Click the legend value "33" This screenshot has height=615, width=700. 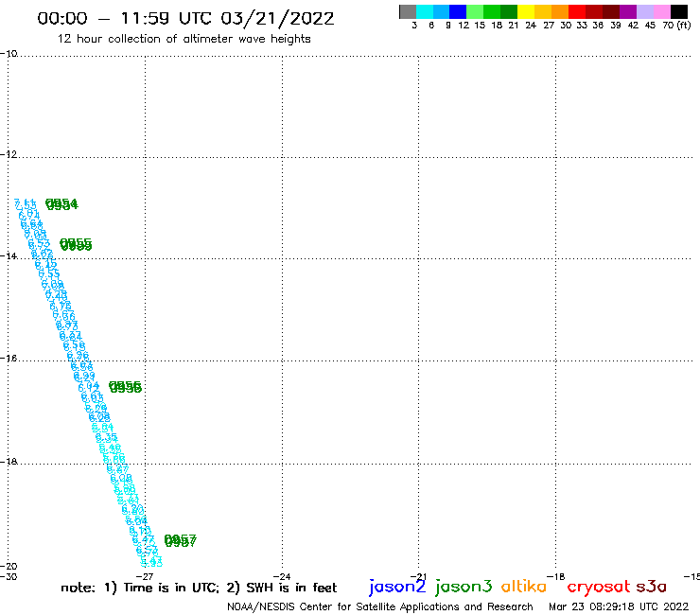pyautogui.click(x=582, y=26)
